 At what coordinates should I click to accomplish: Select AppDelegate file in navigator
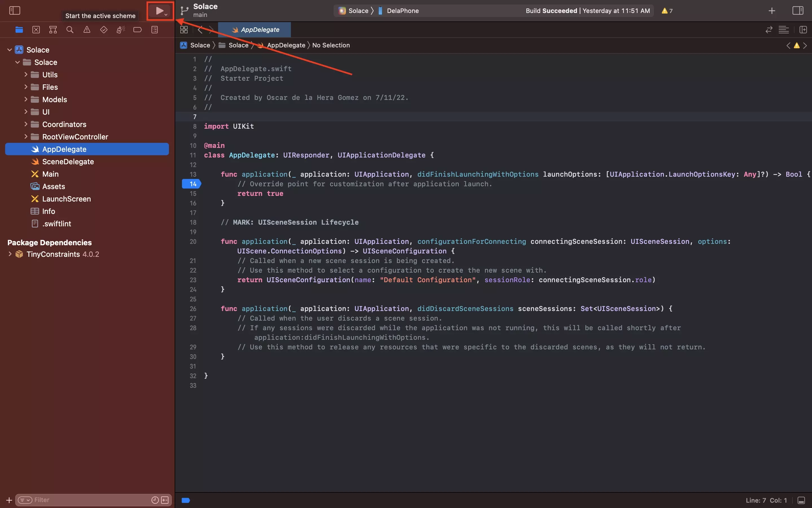(87, 149)
